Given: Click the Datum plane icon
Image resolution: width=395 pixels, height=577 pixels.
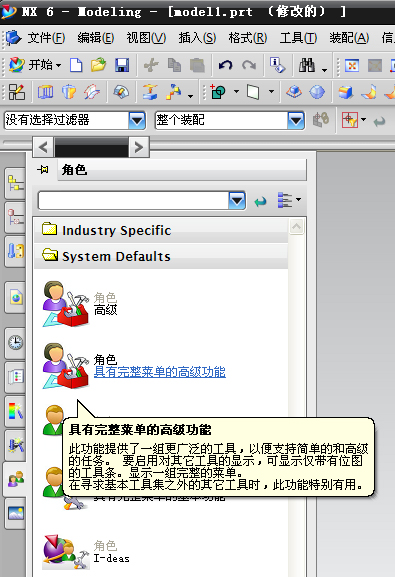Looking at the screenshot, I should (253, 92).
